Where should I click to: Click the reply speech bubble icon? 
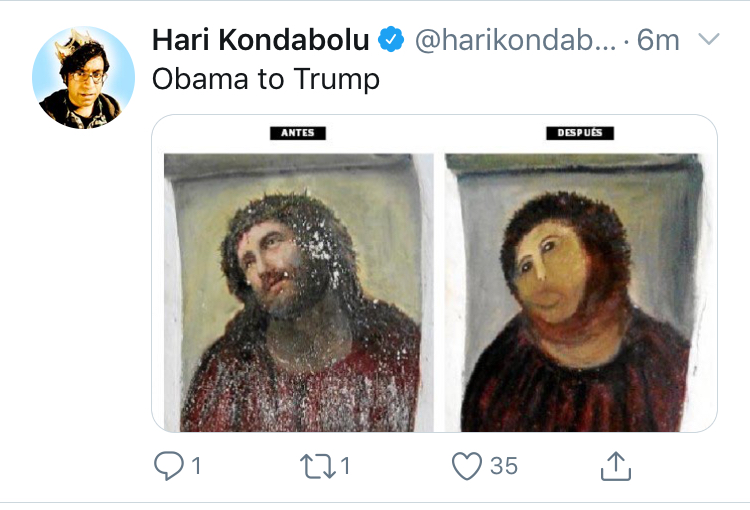point(168,466)
